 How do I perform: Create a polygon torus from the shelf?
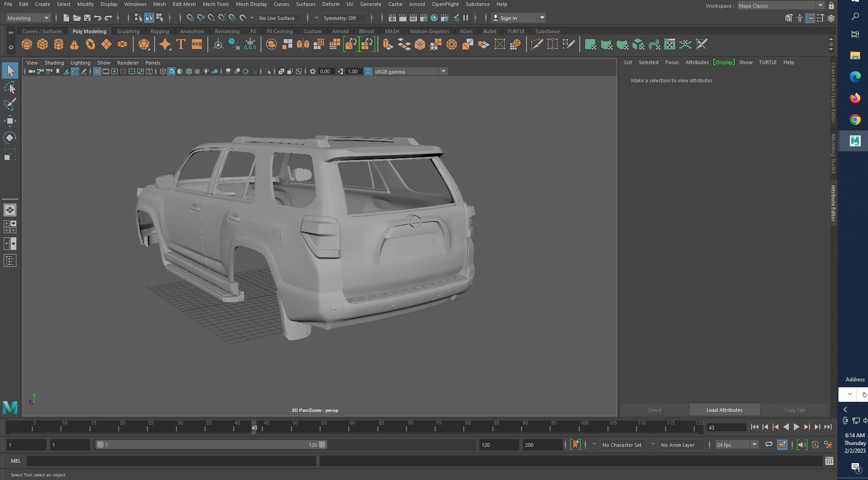tap(90, 45)
